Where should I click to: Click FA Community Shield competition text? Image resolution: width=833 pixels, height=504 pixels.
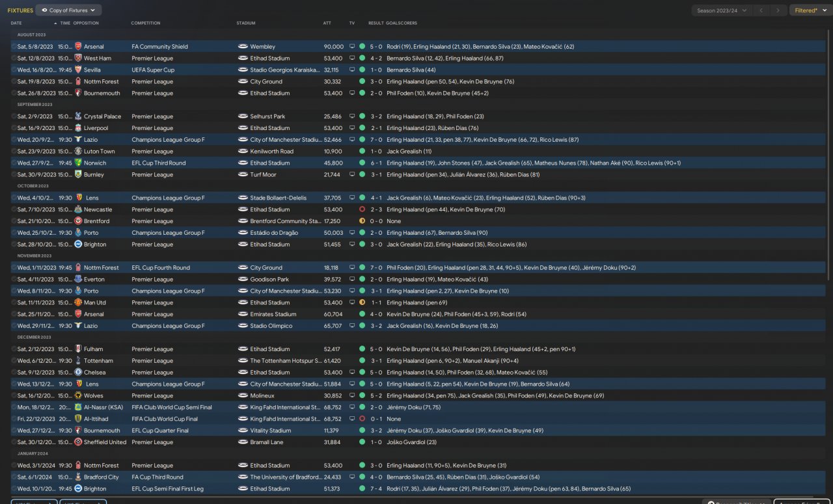pos(159,47)
